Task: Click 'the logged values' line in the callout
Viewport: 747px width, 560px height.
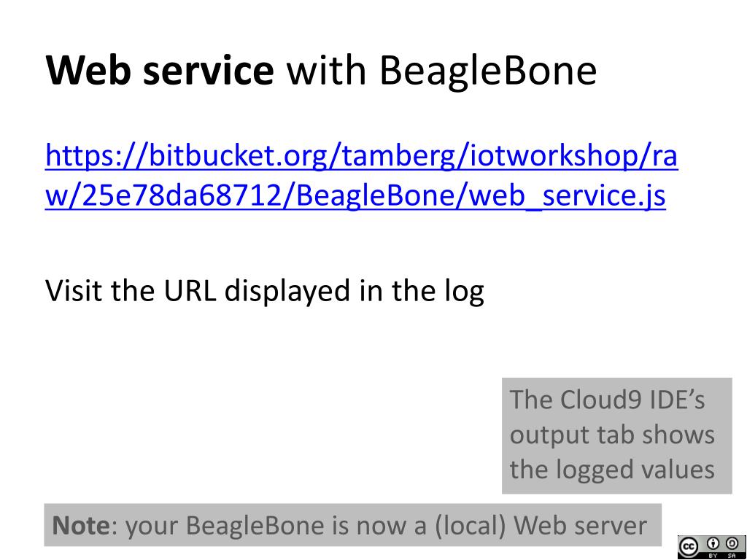Action: click(x=612, y=470)
